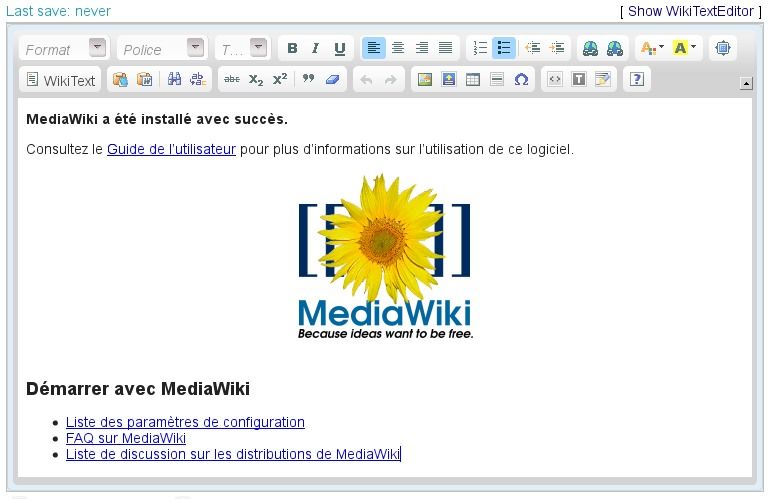The height and width of the screenshot is (499, 771).
Task: Click the angle brackets tag icon
Action: tap(555, 80)
